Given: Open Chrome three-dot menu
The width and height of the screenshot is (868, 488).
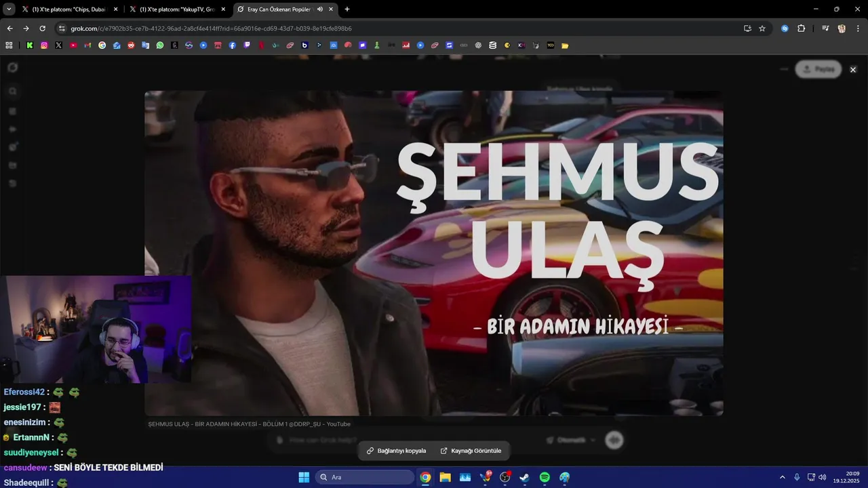Looking at the screenshot, I should click(x=857, y=28).
